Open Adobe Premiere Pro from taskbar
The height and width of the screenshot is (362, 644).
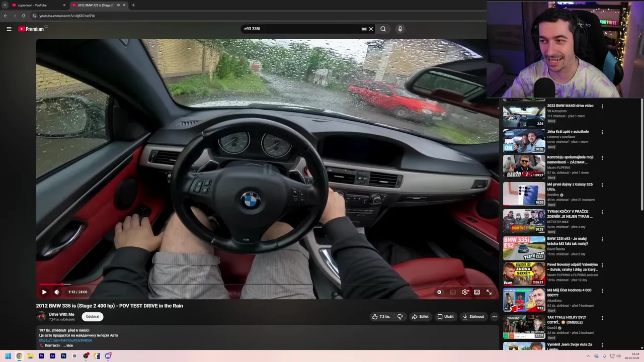coord(41,356)
